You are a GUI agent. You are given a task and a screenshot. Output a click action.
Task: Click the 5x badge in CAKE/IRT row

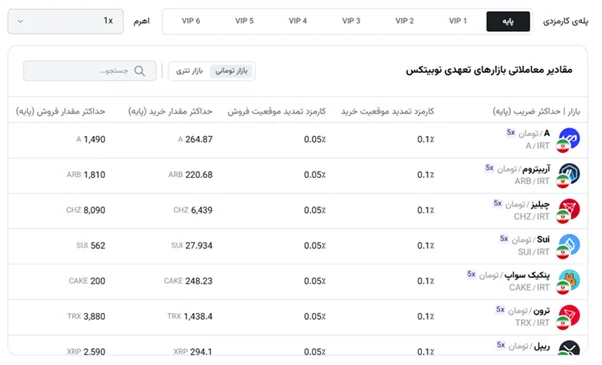click(x=471, y=274)
